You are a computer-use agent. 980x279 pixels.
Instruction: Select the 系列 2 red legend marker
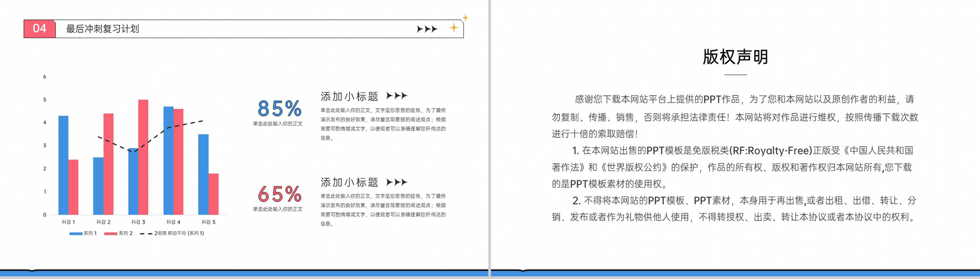coord(111,233)
